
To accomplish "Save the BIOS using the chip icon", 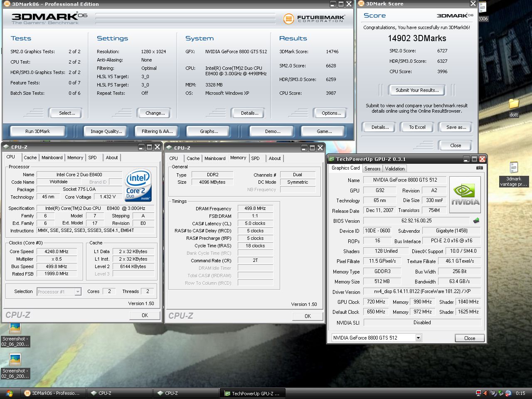I will tap(476, 221).
